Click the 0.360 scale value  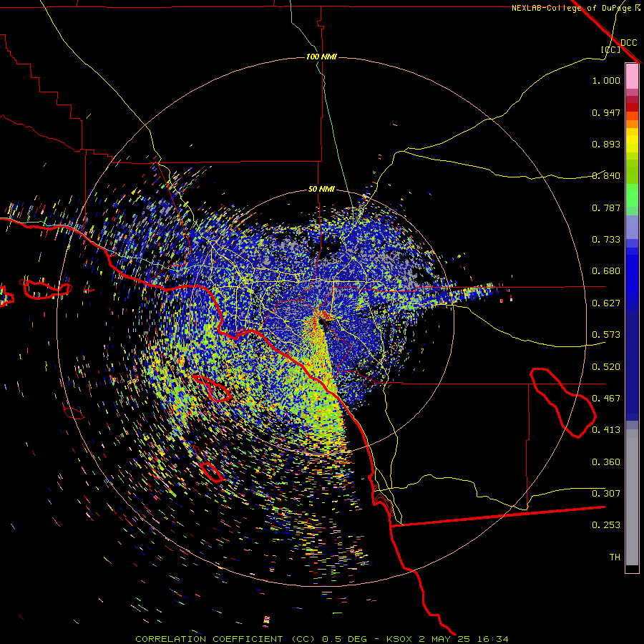pyautogui.click(x=606, y=462)
